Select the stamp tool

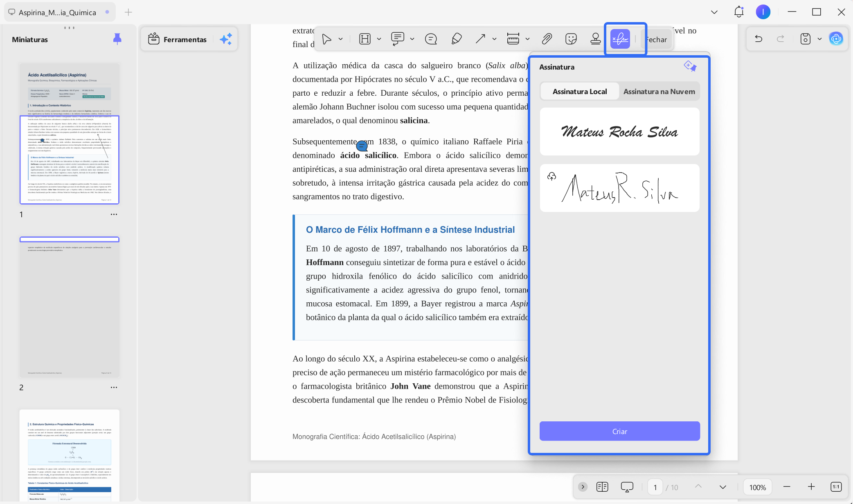[596, 39]
